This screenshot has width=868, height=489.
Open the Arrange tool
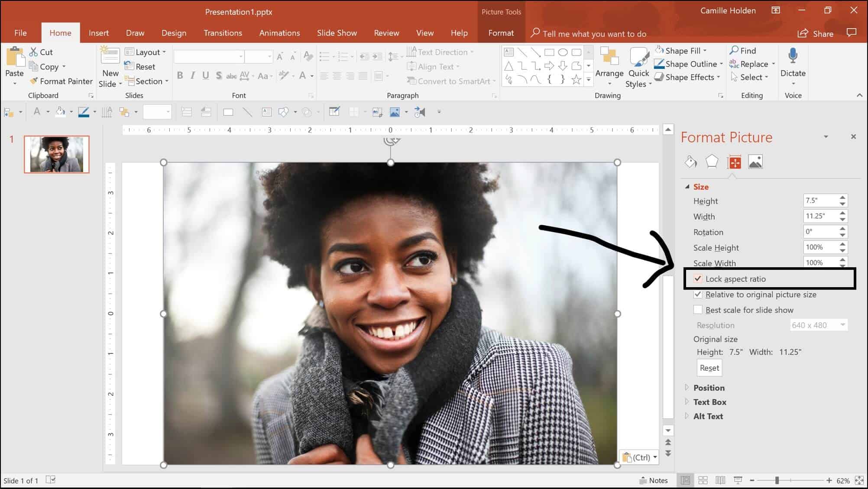point(609,66)
